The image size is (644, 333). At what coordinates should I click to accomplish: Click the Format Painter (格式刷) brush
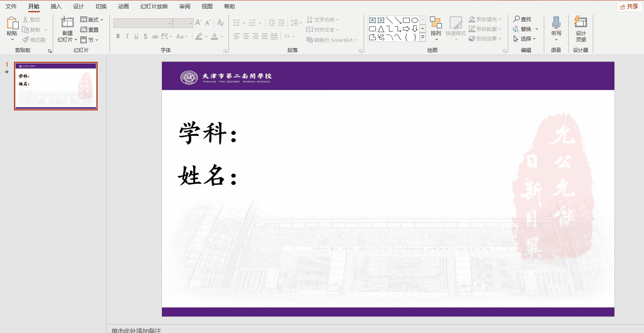pyautogui.click(x=34, y=40)
